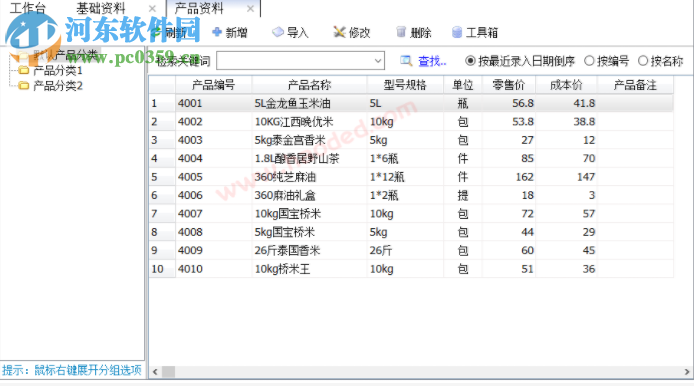The image size is (694, 386).
Task: Click the 工具箱 toolbar button label
Action: point(482,32)
